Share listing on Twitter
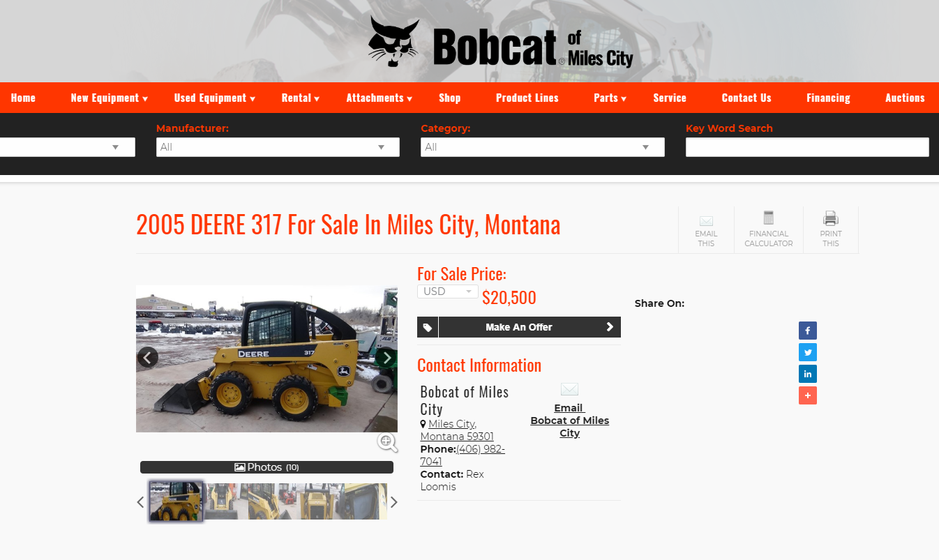939x560 pixels. [808, 352]
